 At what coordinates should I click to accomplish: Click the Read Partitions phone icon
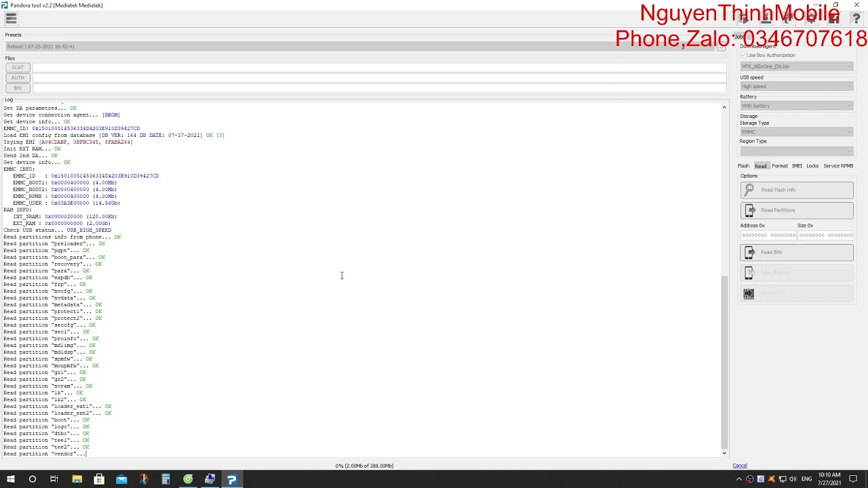point(749,210)
